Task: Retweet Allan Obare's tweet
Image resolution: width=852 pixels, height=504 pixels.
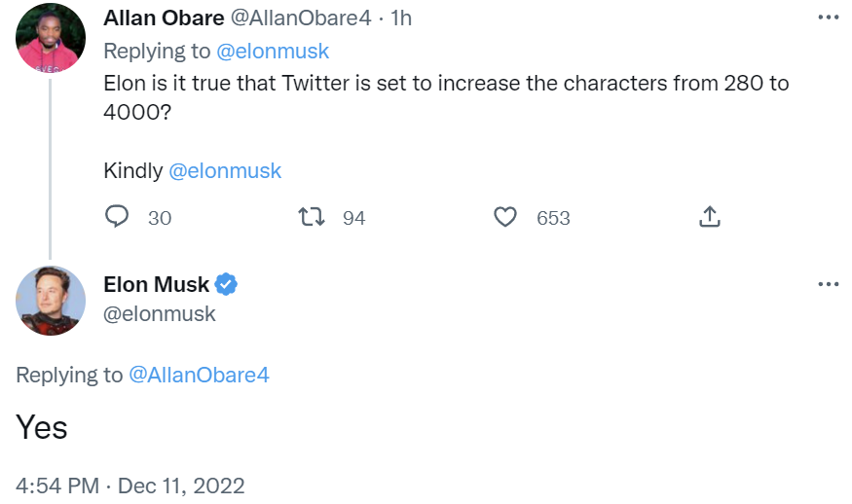Action: click(312, 217)
